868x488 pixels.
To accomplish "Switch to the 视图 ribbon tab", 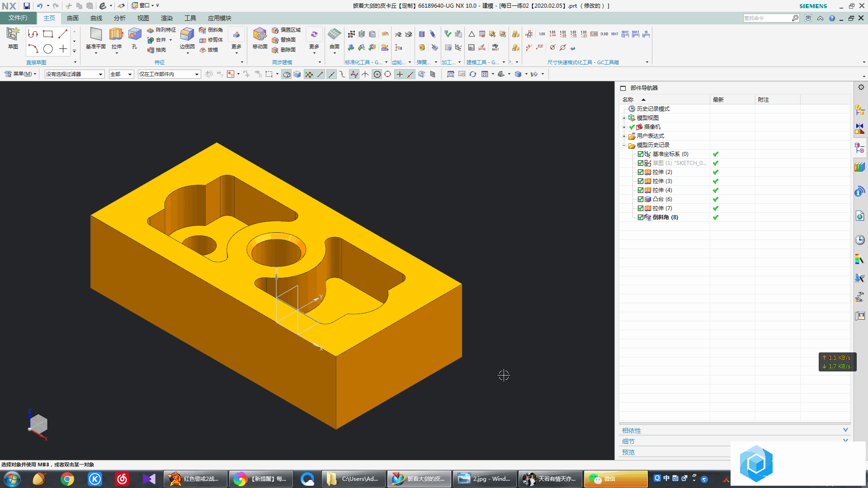I will 143,18.
